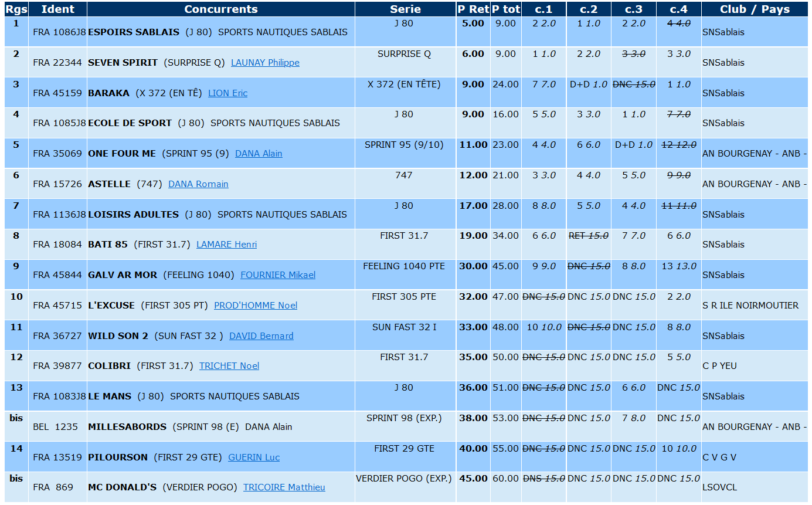Click the c.3 column header
Screen dimensions: 812x505
pos(634,9)
